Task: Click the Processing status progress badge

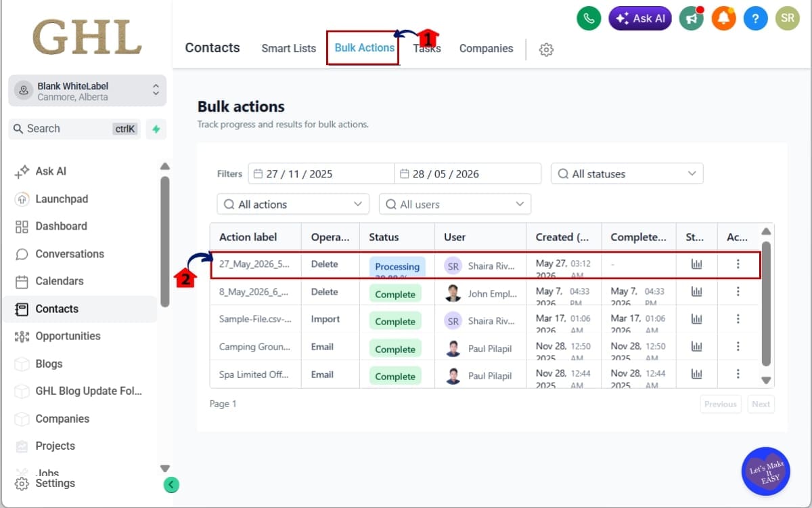Action: tap(397, 266)
